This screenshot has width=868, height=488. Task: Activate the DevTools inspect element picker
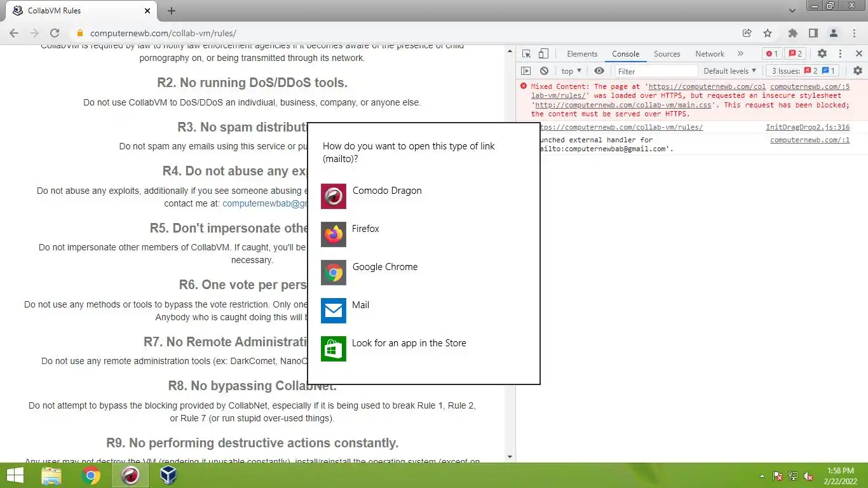[526, 54]
